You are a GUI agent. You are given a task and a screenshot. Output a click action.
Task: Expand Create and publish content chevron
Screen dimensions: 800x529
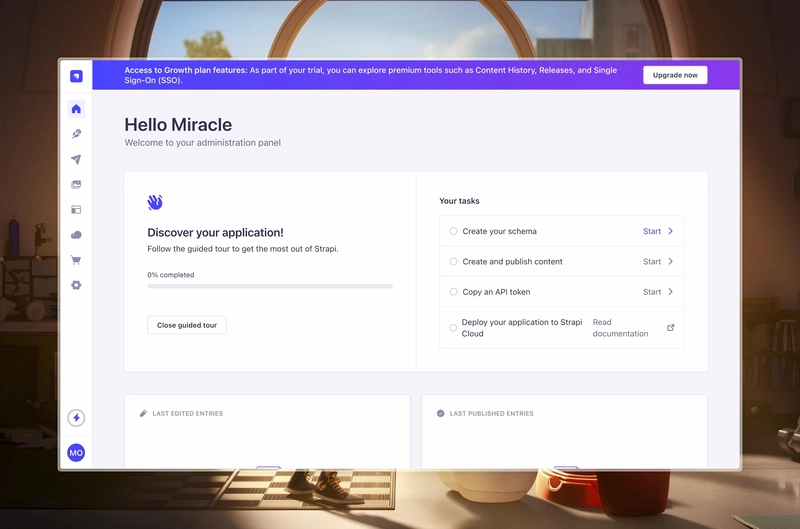670,262
